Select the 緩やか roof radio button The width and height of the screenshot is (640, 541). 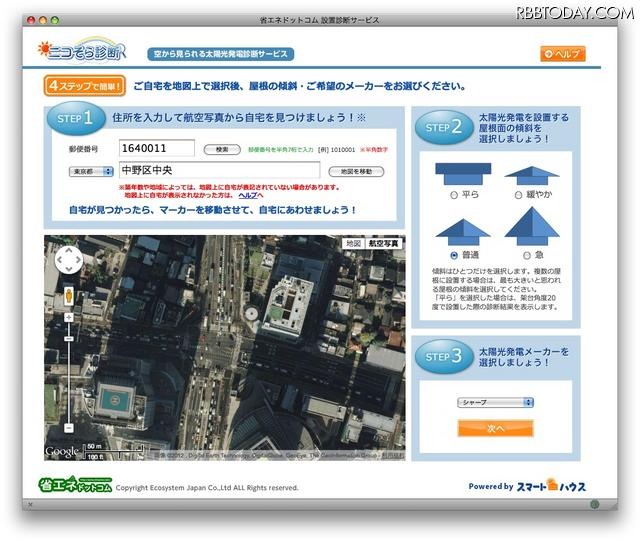point(518,195)
